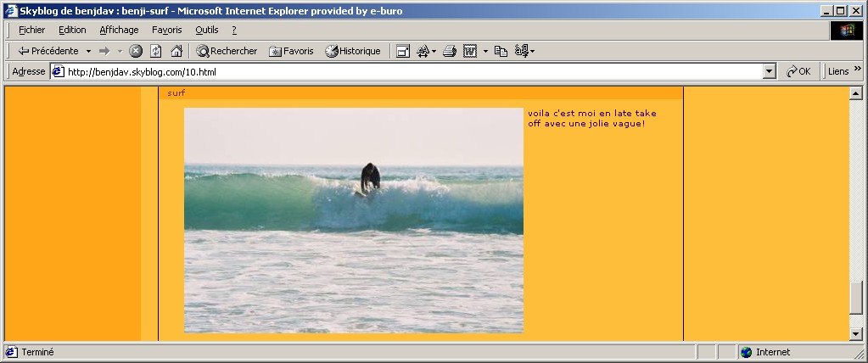Click the page icon in the address bar
This screenshot has width=868, height=363.
tap(59, 71)
